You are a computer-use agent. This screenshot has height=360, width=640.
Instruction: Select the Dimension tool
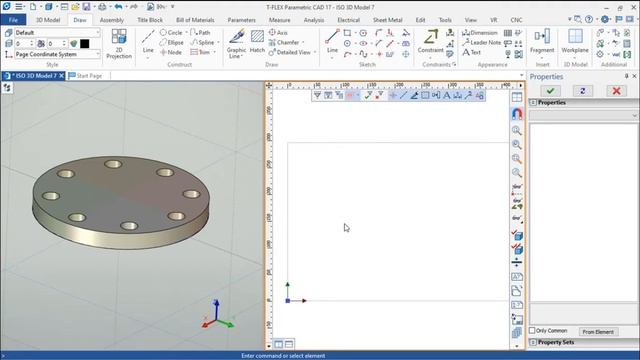click(480, 33)
